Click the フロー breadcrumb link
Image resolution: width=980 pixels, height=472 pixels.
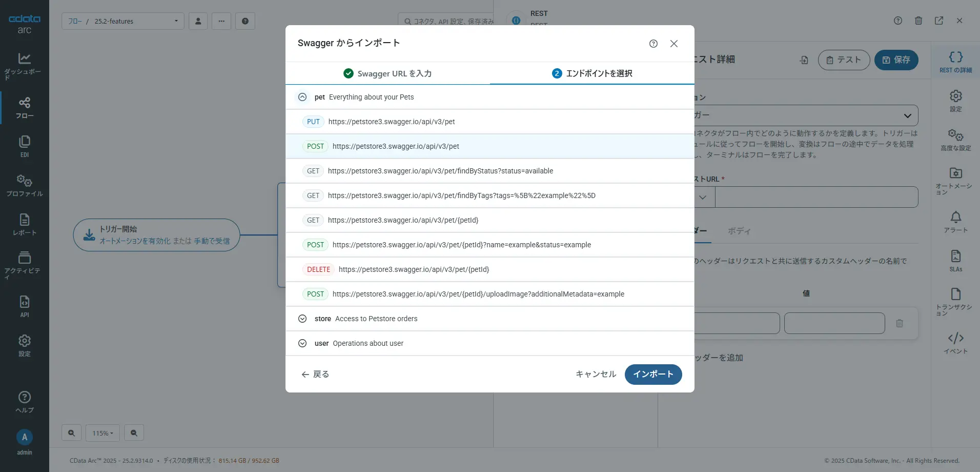point(75,22)
